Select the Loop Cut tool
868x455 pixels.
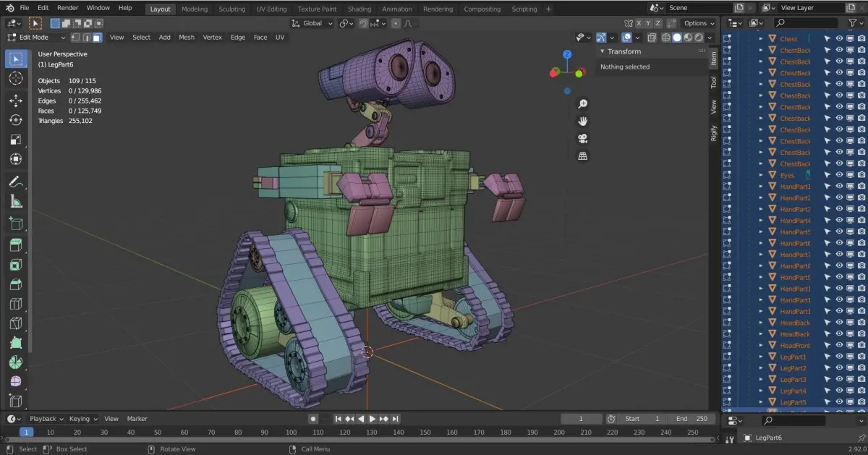(x=16, y=305)
